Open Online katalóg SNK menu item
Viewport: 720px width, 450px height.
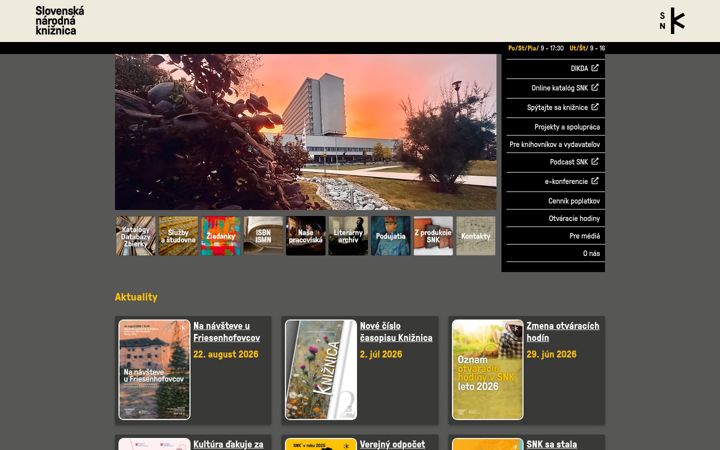pyautogui.click(x=559, y=88)
